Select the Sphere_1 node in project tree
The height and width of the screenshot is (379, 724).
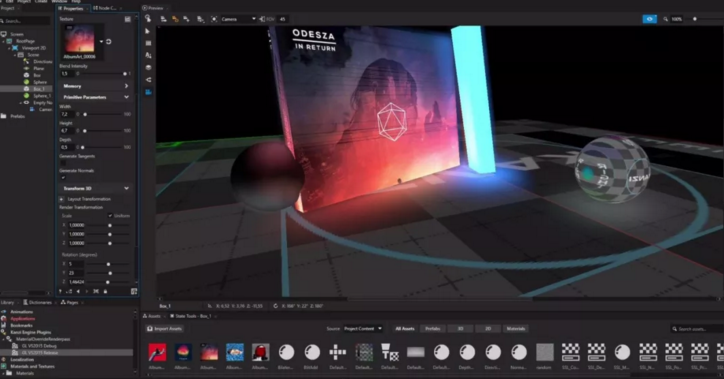[x=41, y=96]
